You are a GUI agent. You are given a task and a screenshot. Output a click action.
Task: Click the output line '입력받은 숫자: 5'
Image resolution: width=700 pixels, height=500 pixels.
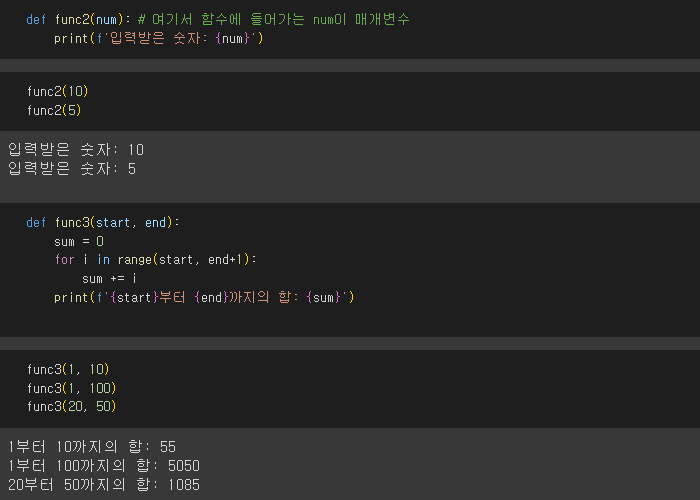click(x=72, y=169)
